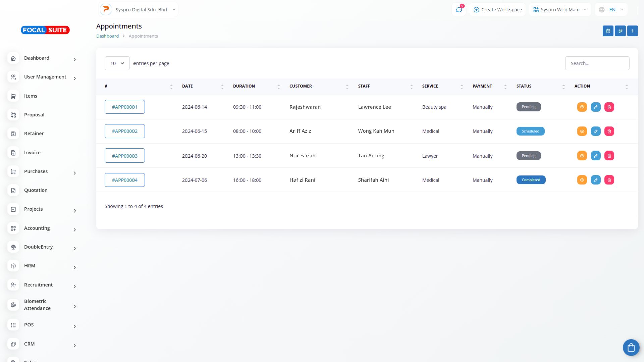Image resolution: width=644 pixels, height=362 pixels.
Task: Click the plus button to add appointment
Action: 632,31
